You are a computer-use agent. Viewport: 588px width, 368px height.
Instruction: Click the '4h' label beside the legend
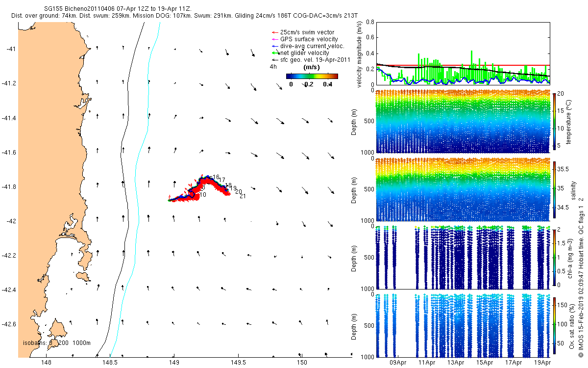point(273,66)
